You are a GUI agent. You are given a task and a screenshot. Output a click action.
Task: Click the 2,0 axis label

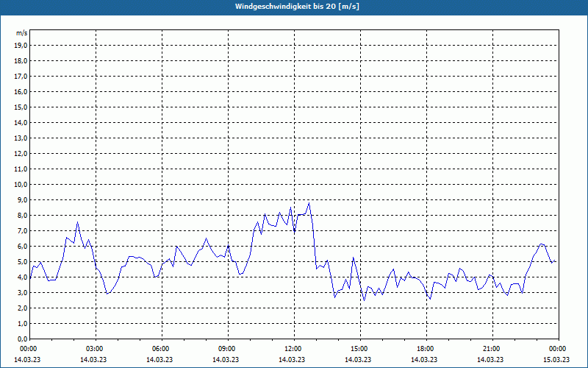23,308
